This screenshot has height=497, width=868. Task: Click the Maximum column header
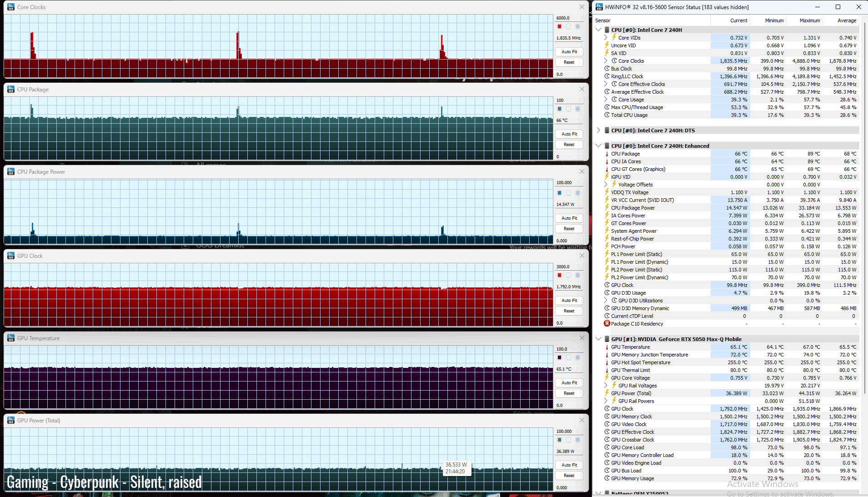(805, 20)
